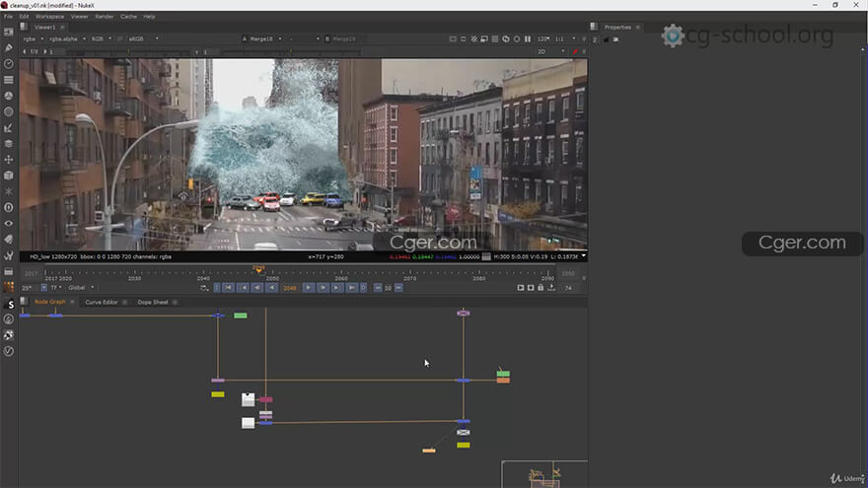This screenshot has width=868, height=488.
Task: Open the Views nodes eye icon
Action: click(x=8, y=224)
